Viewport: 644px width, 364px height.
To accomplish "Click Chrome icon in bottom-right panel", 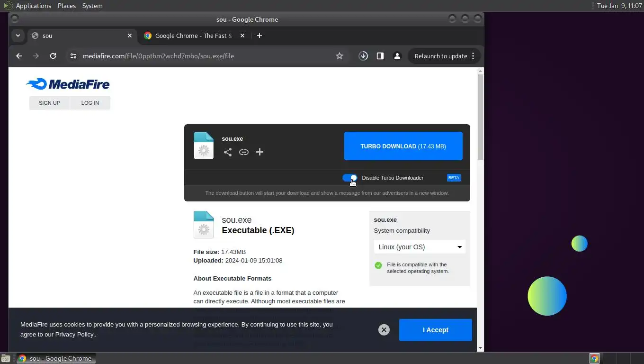I will coord(594,358).
